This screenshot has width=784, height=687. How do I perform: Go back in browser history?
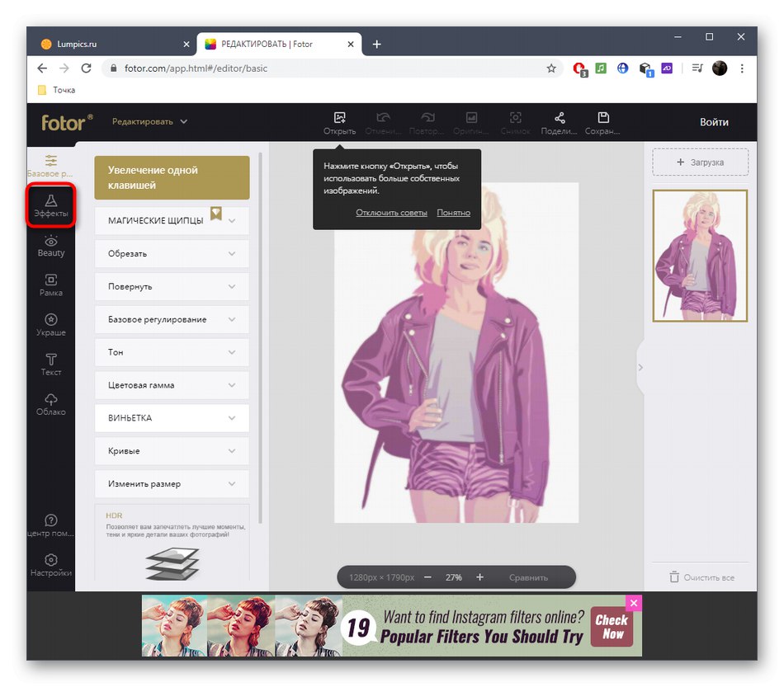click(42, 68)
